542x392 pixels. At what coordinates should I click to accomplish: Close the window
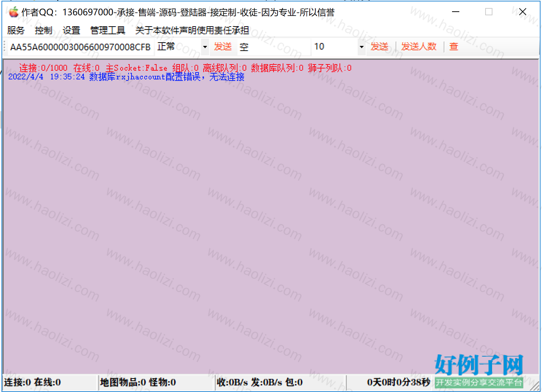522,12
